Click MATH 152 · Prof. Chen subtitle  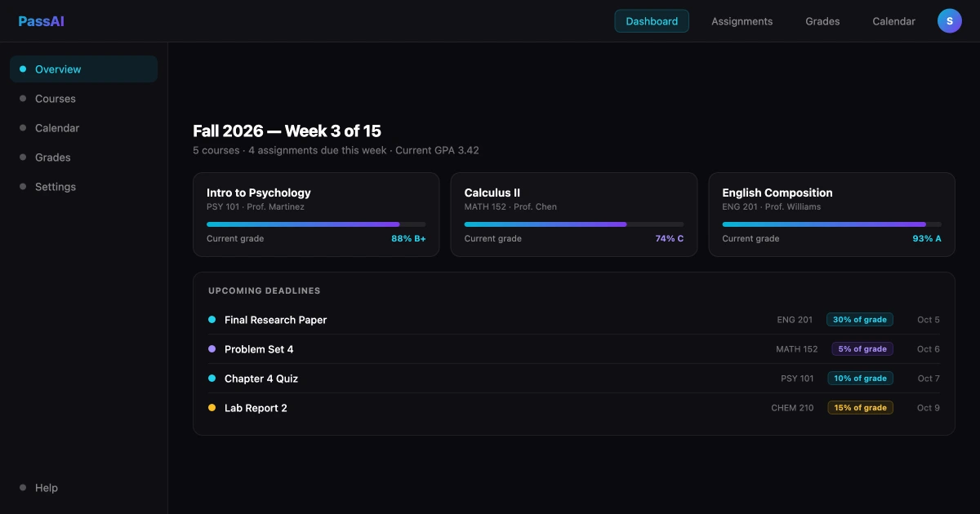click(x=510, y=207)
